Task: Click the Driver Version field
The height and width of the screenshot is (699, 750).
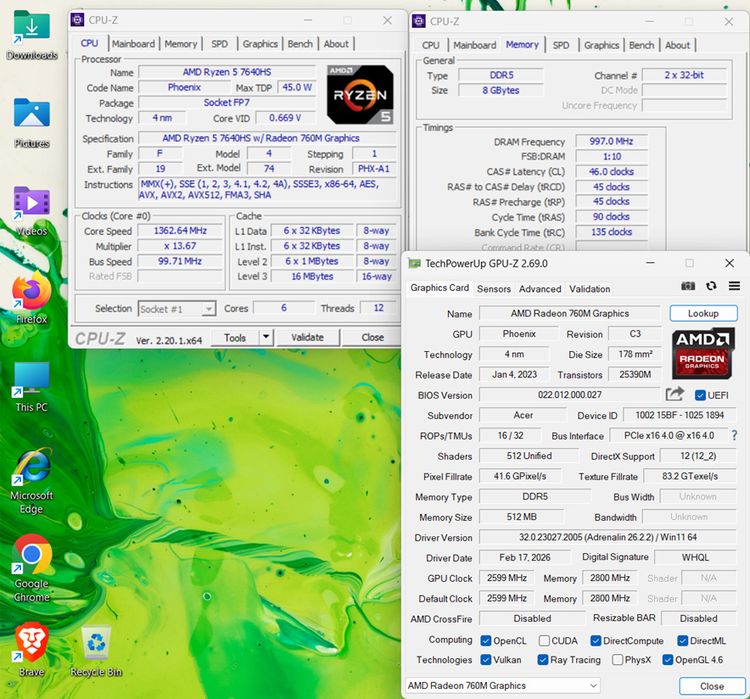Action: [607, 537]
